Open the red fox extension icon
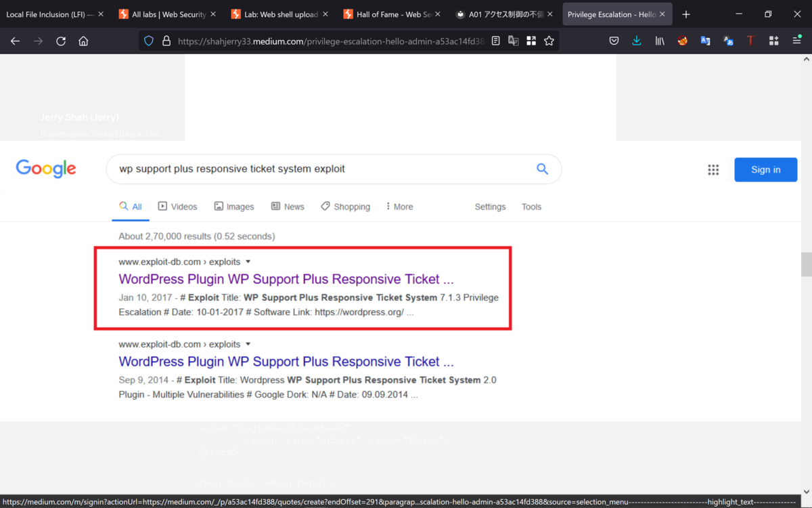 (x=683, y=41)
